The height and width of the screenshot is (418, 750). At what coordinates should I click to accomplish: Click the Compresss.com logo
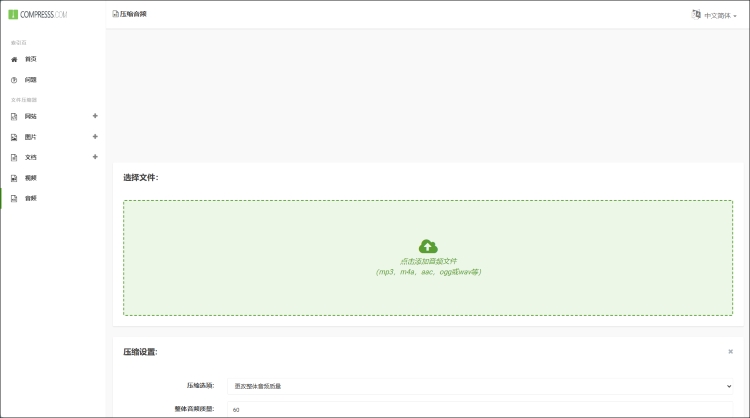click(x=39, y=15)
